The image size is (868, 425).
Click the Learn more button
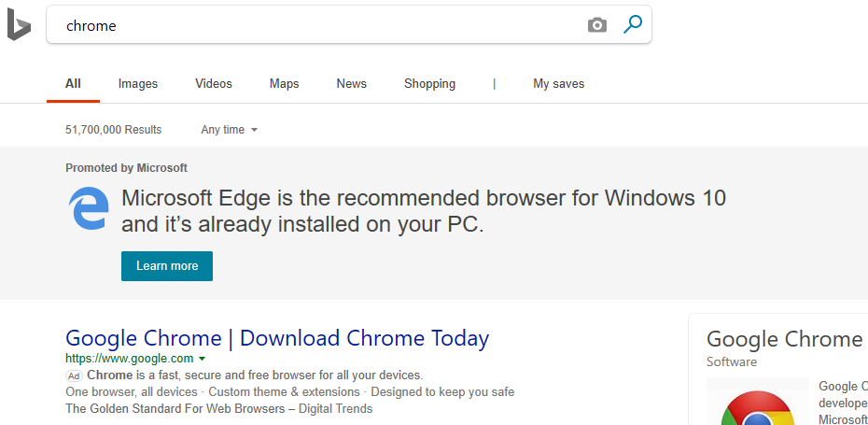tap(167, 266)
